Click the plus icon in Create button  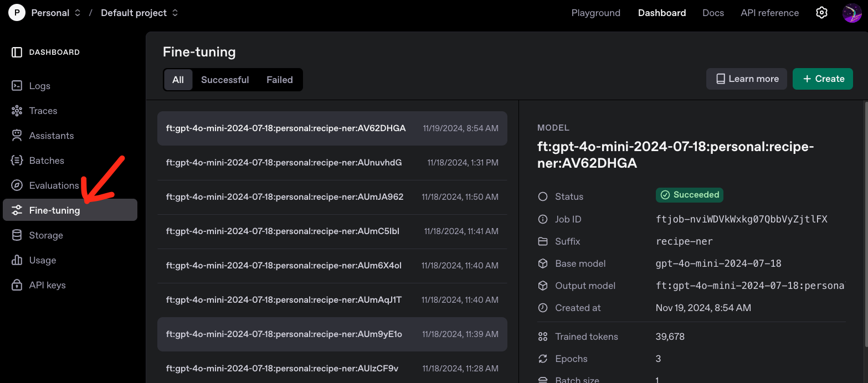tap(807, 79)
